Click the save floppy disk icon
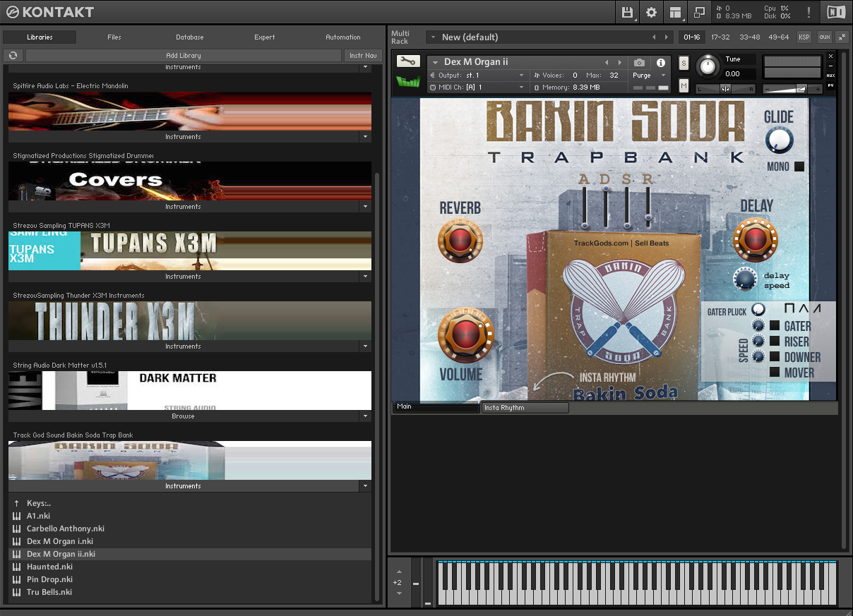The width and height of the screenshot is (853, 616). tap(627, 12)
